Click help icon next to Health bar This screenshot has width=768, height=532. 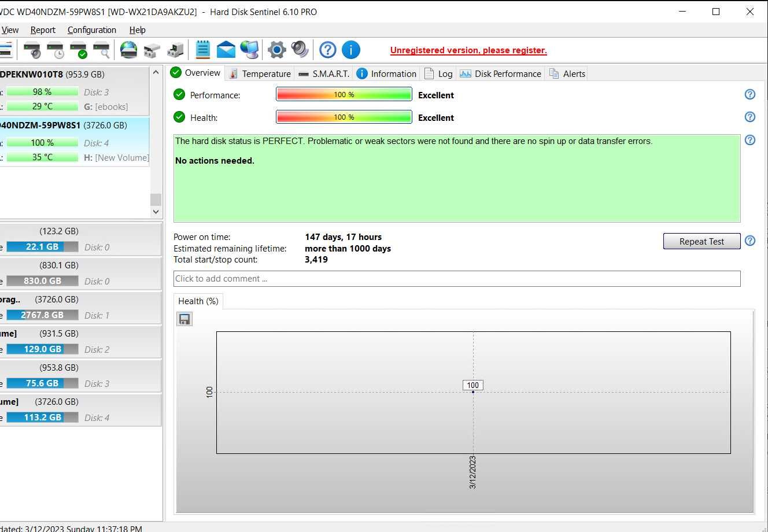tap(750, 117)
